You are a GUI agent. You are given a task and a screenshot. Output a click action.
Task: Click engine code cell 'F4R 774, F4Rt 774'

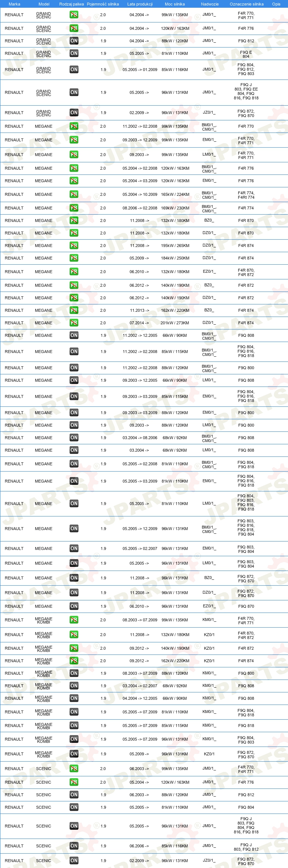tap(246, 195)
